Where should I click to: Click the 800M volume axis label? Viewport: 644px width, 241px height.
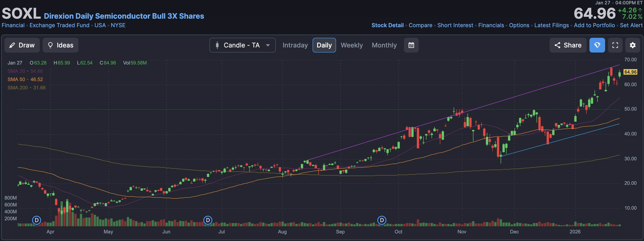(11, 198)
